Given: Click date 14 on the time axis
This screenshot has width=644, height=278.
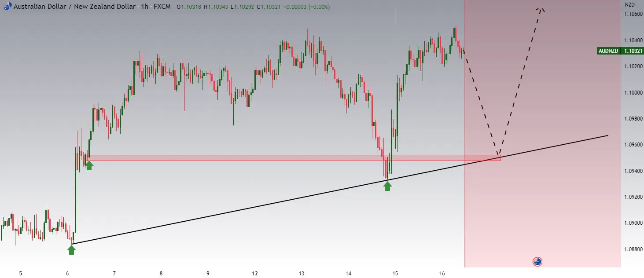Looking at the screenshot, I should pos(349,274).
